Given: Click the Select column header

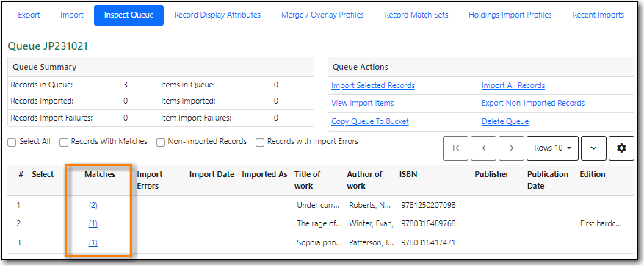Looking at the screenshot, I should (43, 174).
